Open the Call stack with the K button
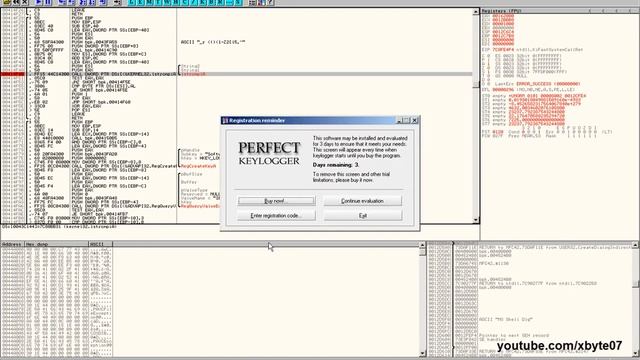 [202, 2]
